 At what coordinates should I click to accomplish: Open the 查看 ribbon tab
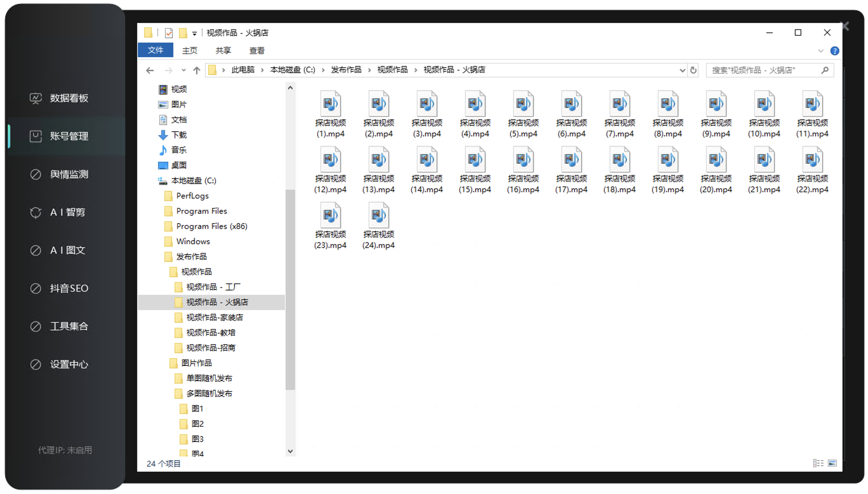click(x=257, y=51)
